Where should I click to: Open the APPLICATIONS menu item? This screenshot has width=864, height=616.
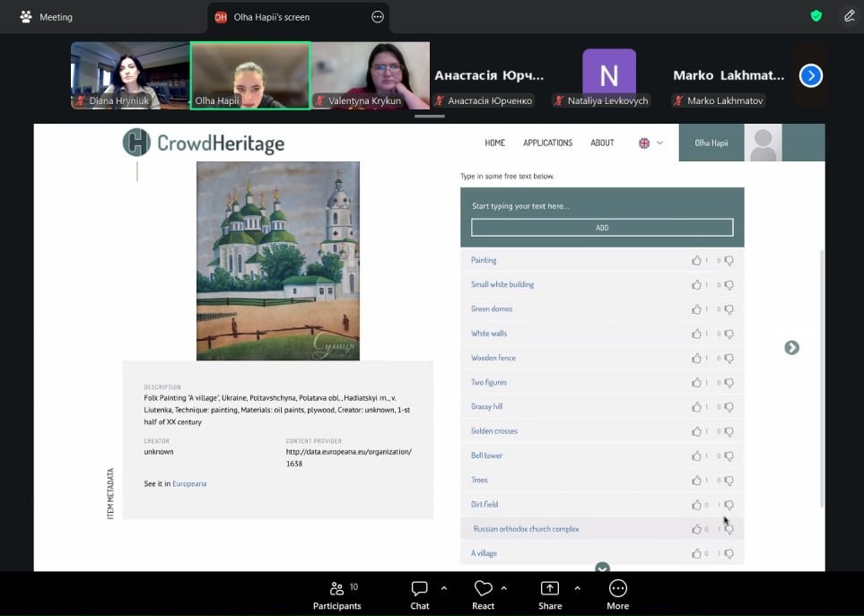547,143
